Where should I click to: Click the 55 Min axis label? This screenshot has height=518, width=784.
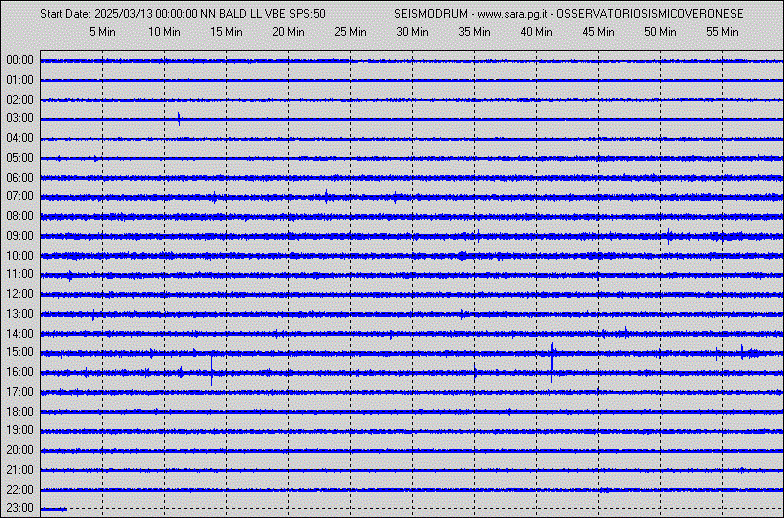click(722, 32)
